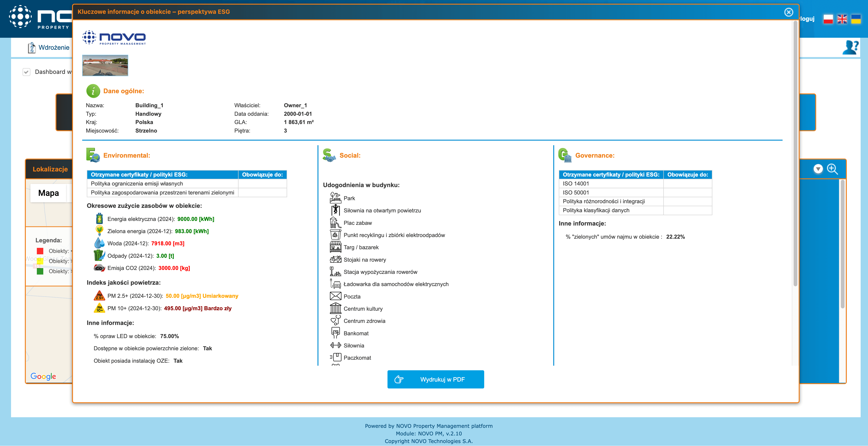Click the Social section S icon
The image size is (868, 446).
[x=329, y=155]
